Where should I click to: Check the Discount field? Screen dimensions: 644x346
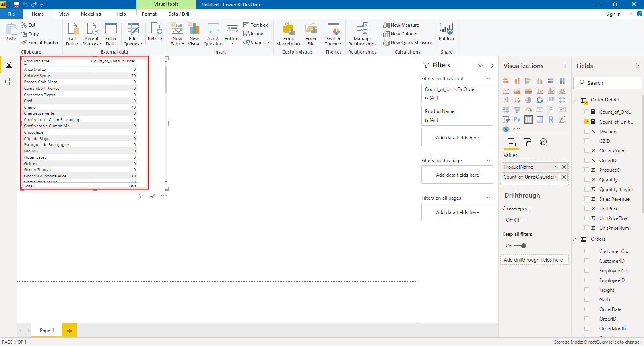click(587, 132)
